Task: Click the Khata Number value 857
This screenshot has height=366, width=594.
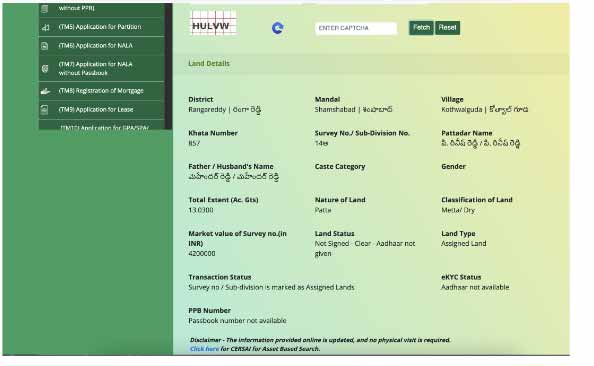Action: pyautogui.click(x=194, y=143)
